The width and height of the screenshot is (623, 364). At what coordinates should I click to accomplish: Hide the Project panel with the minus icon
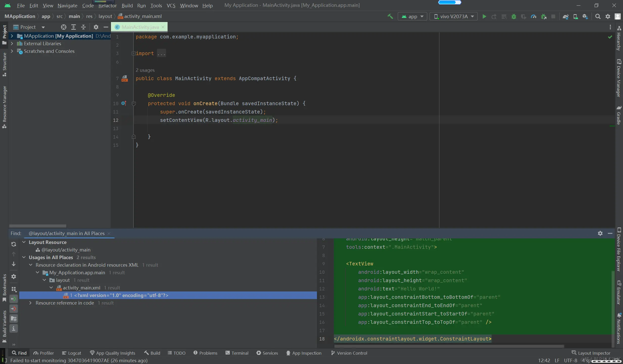106,27
